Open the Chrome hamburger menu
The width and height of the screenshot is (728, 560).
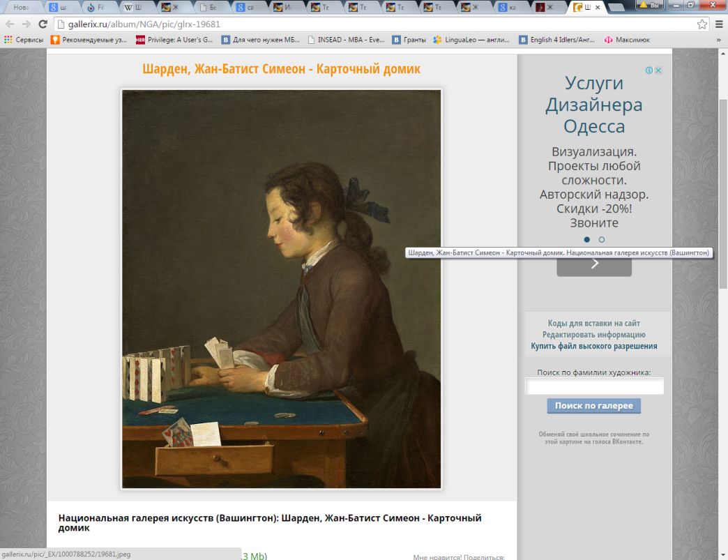tap(719, 24)
